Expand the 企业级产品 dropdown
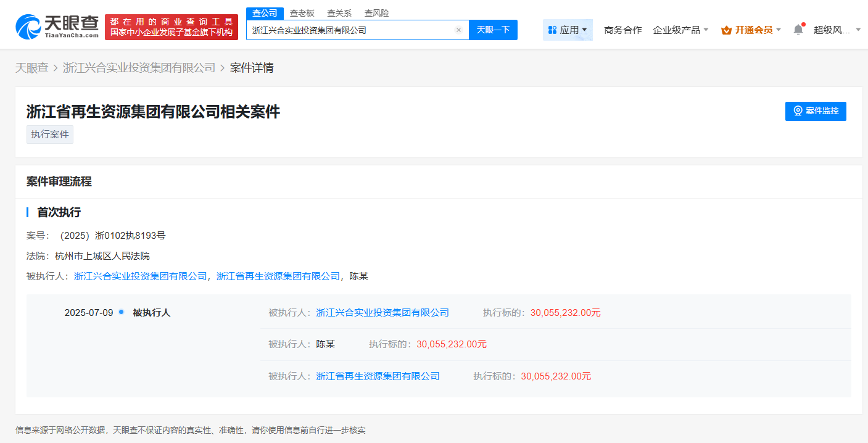The height and width of the screenshot is (443, 868). (680, 30)
